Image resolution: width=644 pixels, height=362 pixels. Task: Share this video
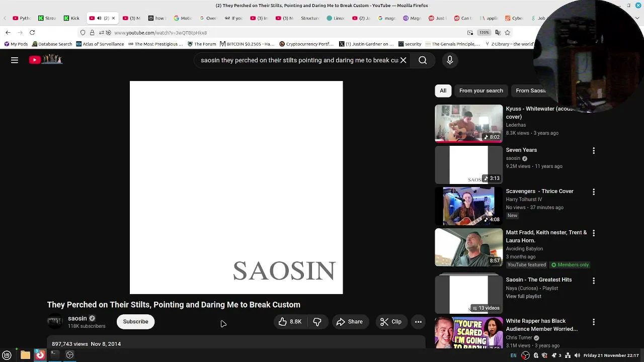pyautogui.click(x=350, y=322)
